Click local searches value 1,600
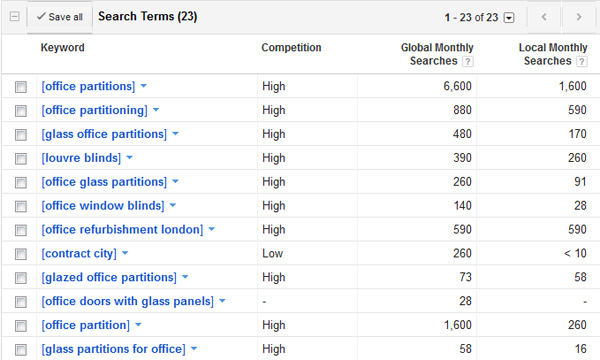 tap(573, 86)
